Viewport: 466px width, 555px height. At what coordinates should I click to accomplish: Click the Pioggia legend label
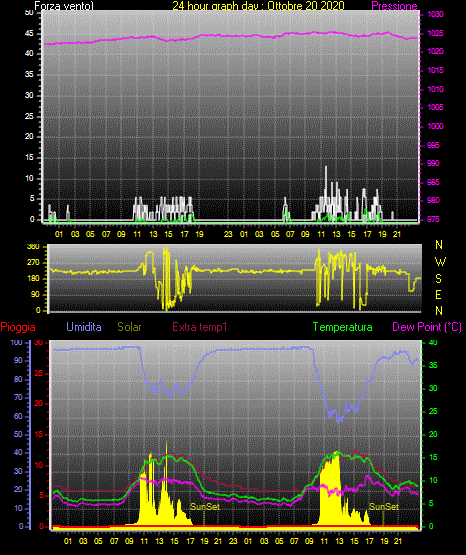[18, 327]
